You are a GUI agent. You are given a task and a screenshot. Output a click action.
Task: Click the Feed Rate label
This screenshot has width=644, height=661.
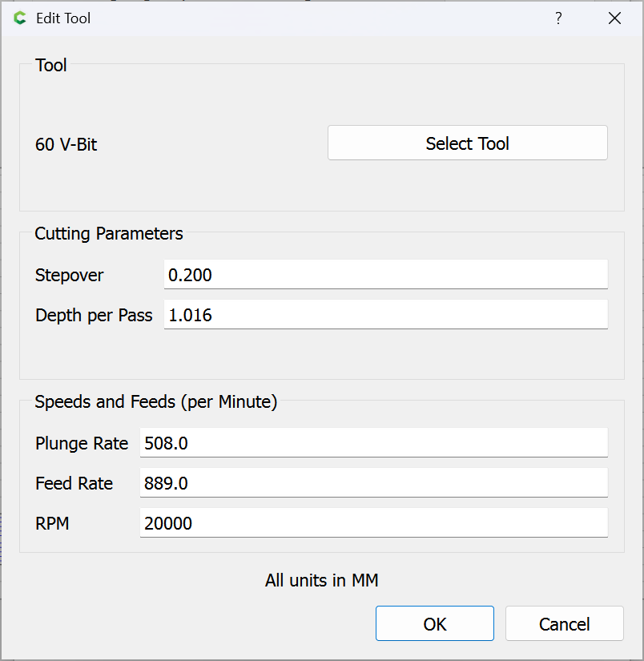click(74, 484)
